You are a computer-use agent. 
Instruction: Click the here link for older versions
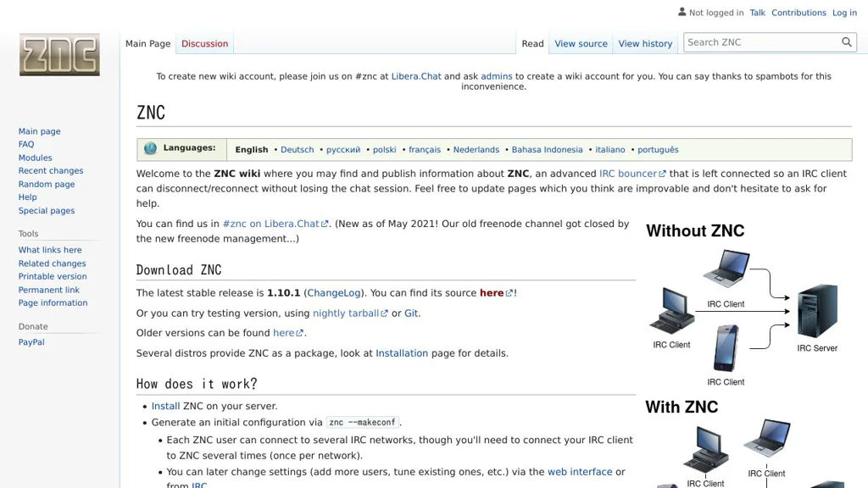(x=288, y=333)
